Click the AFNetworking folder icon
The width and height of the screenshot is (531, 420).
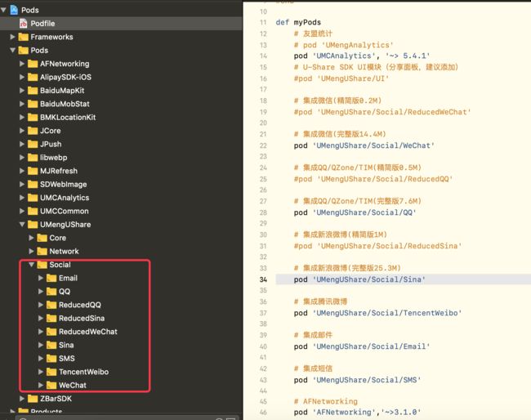click(x=33, y=64)
